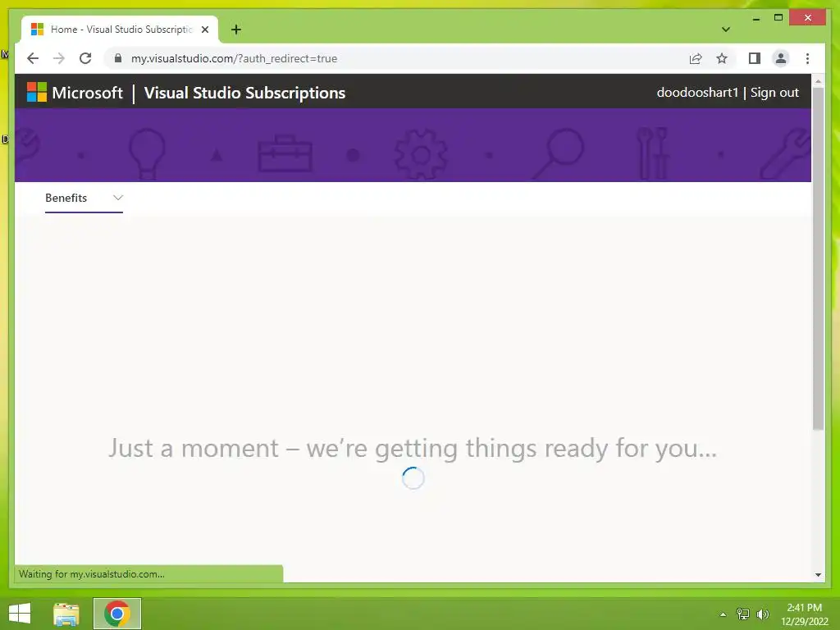Viewport: 840px width, 630px height.
Task: Select the Home - Visual Studio browser tab
Action: point(120,30)
